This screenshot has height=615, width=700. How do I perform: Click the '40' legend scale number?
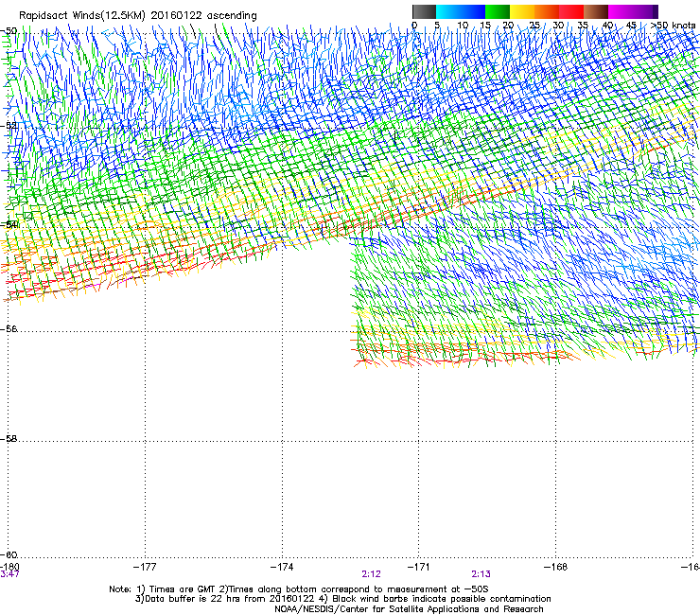click(607, 26)
